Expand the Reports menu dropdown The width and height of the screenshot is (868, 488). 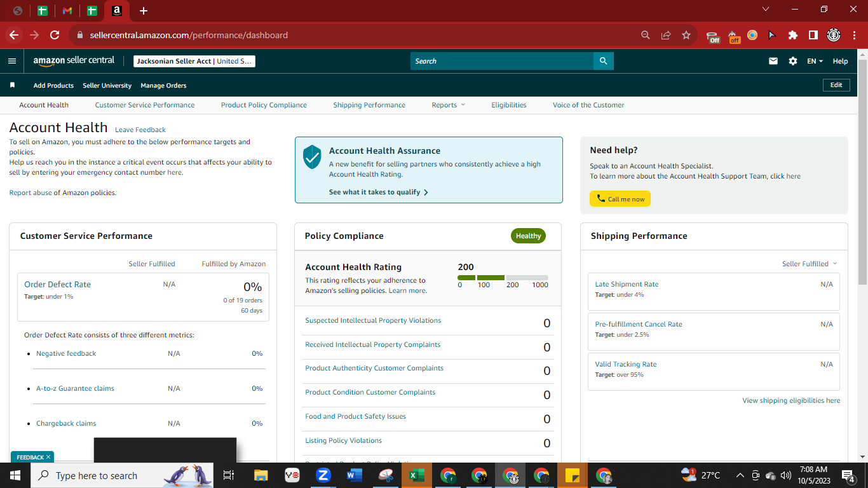point(449,105)
